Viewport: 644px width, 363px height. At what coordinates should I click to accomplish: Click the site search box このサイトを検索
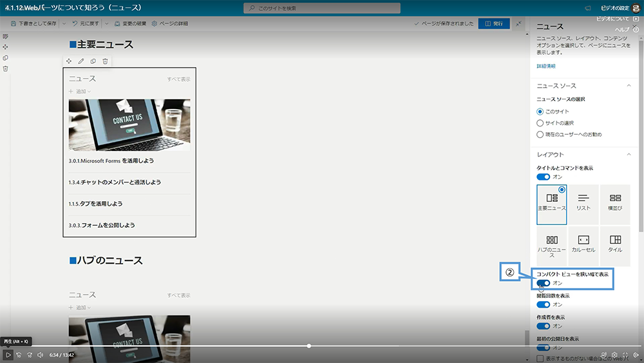click(322, 8)
